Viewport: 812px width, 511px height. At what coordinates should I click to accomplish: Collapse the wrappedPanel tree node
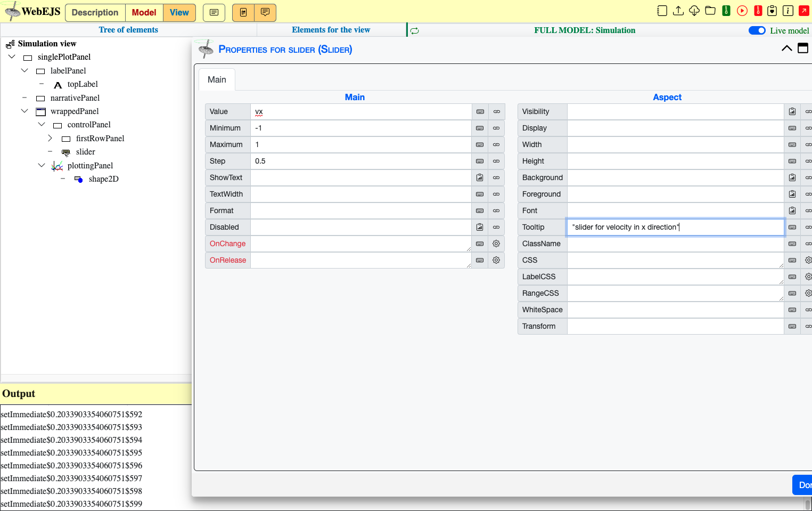point(24,111)
